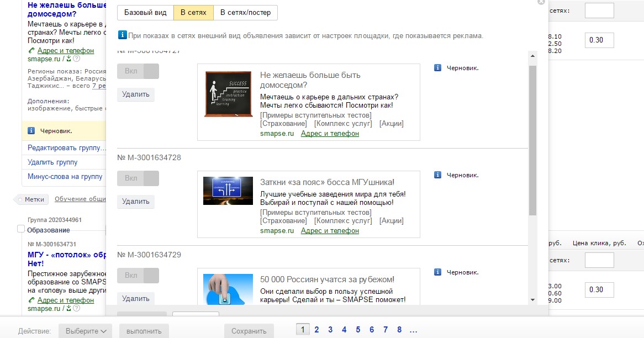Go to page 5
Screen dimensions: 644x338
coord(358,329)
